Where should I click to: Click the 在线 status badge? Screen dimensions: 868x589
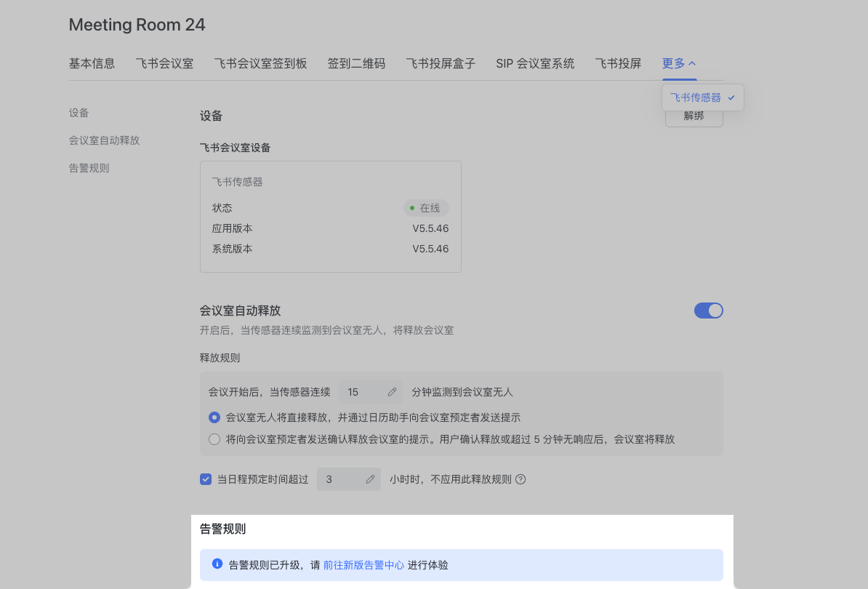426,208
